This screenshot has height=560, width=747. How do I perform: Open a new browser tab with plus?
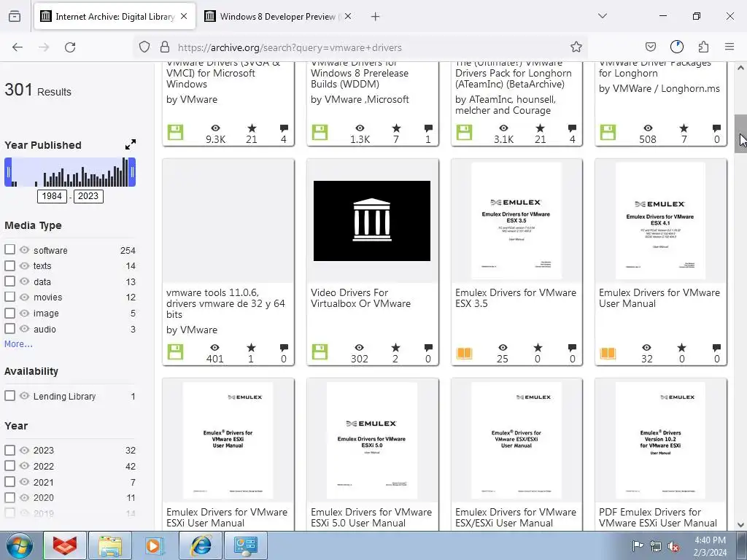point(376,17)
